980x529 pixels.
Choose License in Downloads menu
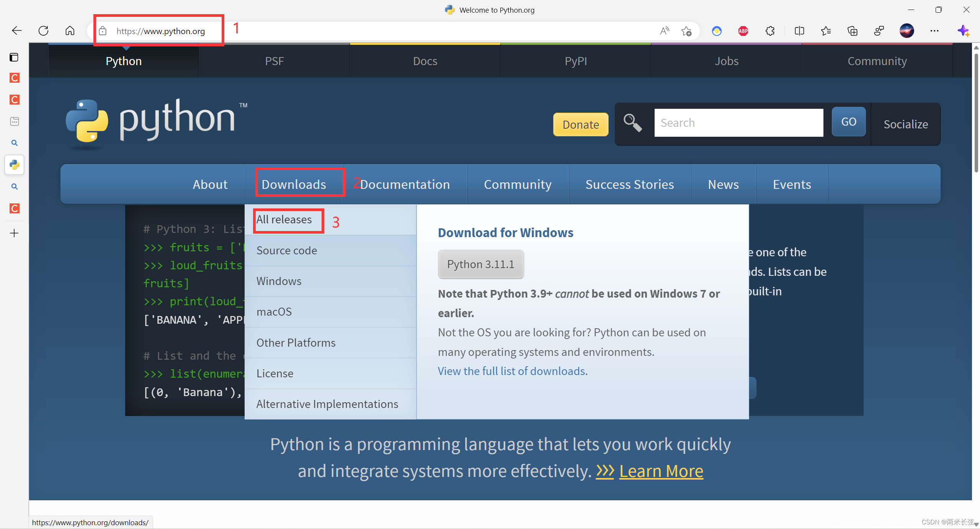(x=330, y=373)
